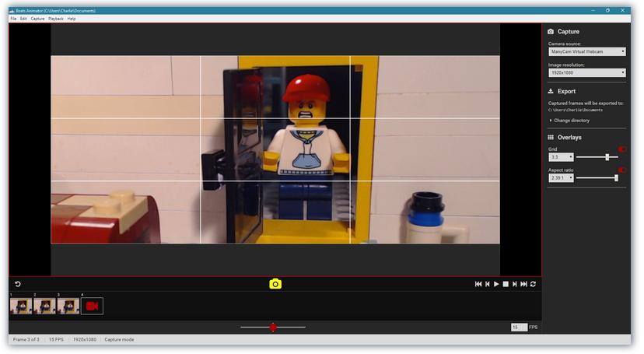
Task: Open the Camera source dropdown
Action: click(587, 52)
